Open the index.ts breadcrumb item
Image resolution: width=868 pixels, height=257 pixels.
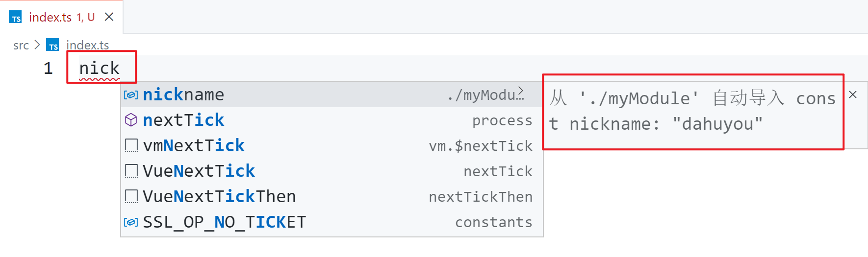(88, 45)
